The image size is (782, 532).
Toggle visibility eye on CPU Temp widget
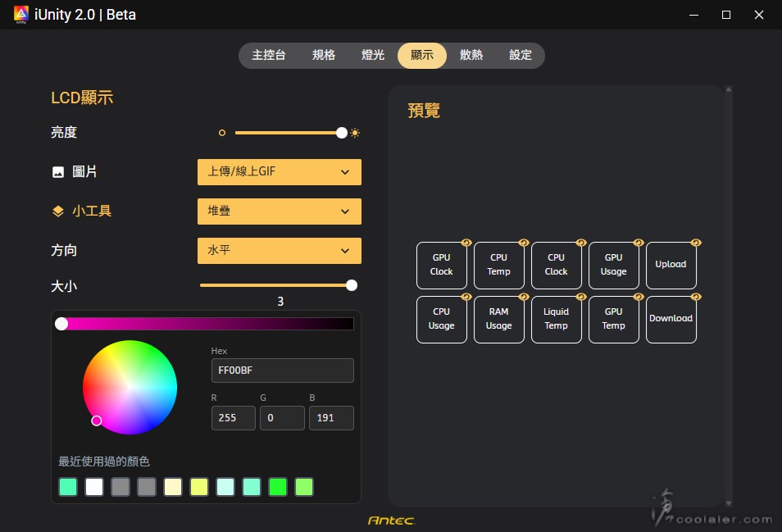click(x=523, y=243)
